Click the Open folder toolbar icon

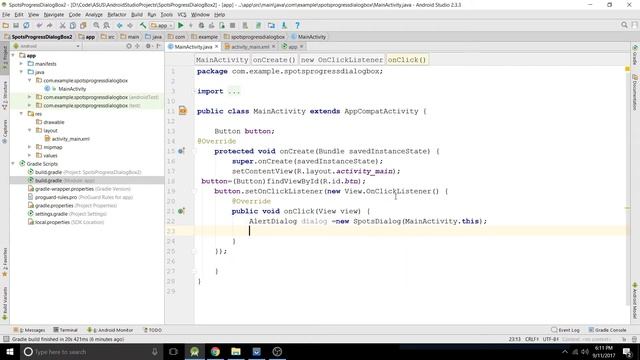pyautogui.click(x=6, y=25)
